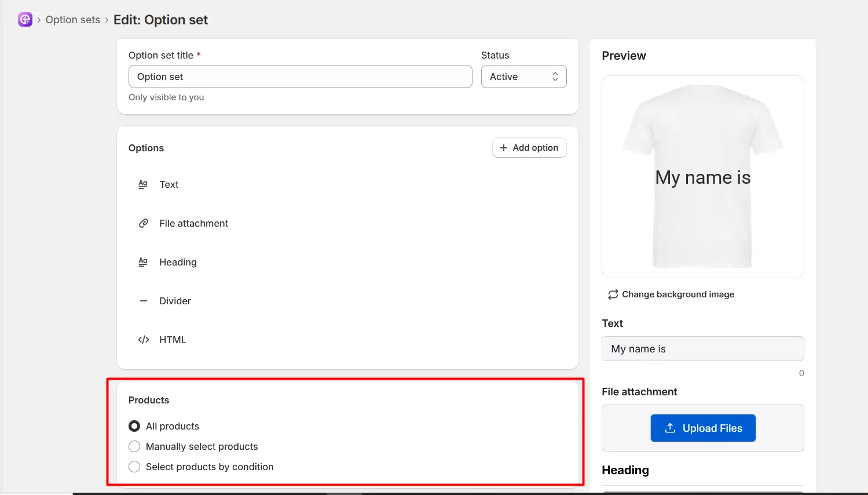Click the HTML code brackets icon
The height and width of the screenshot is (495, 868).
coord(143,340)
